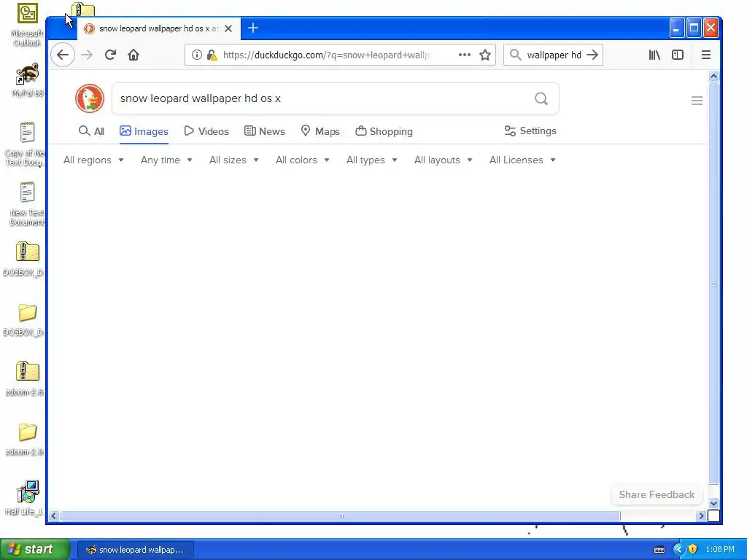Select the Images results tab
The height and width of the screenshot is (560, 747).
144,131
